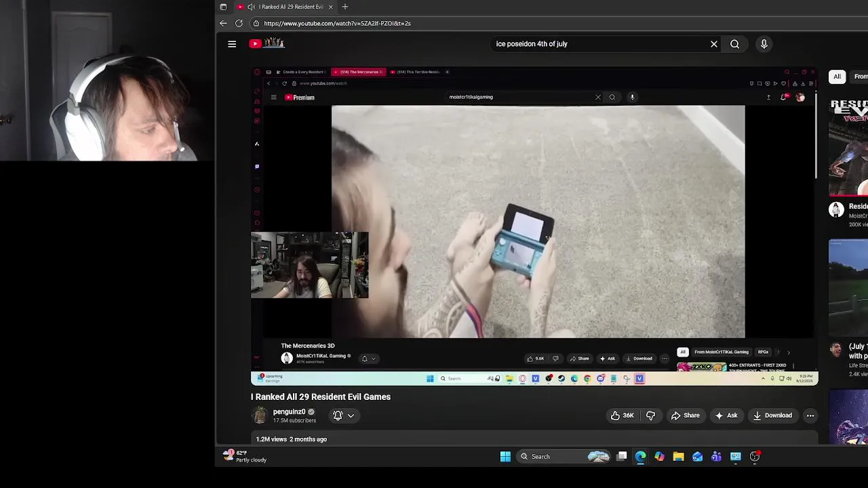Screen dimensions: 868x488
Task: Open the fireworks night recommended thumbnail
Action: pyautogui.click(x=848, y=287)
